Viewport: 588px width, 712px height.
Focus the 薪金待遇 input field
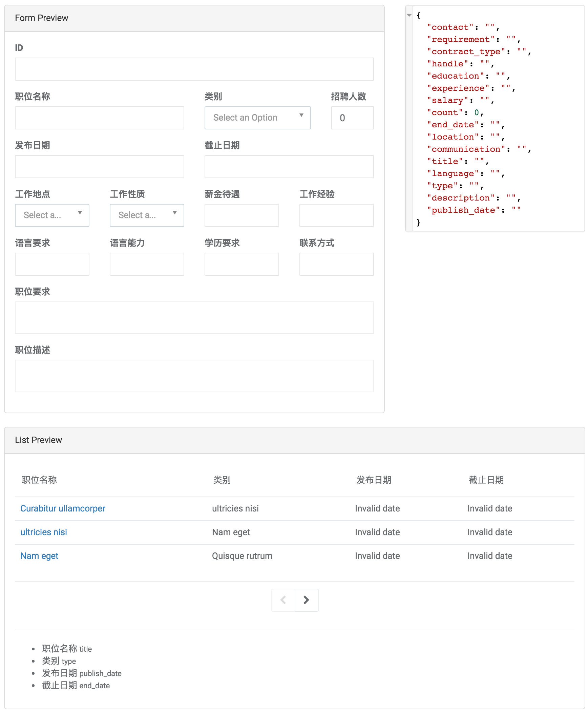coord(242,215)
